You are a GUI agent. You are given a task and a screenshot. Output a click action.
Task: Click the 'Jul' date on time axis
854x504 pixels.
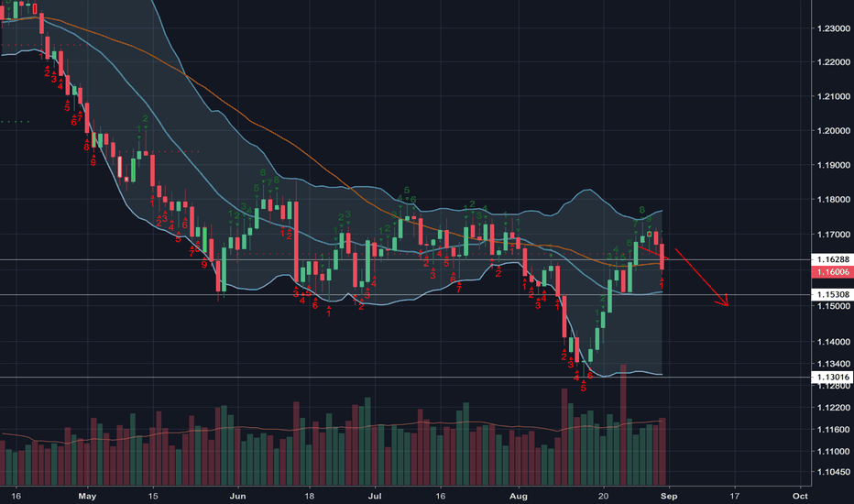tap(374, 496)
